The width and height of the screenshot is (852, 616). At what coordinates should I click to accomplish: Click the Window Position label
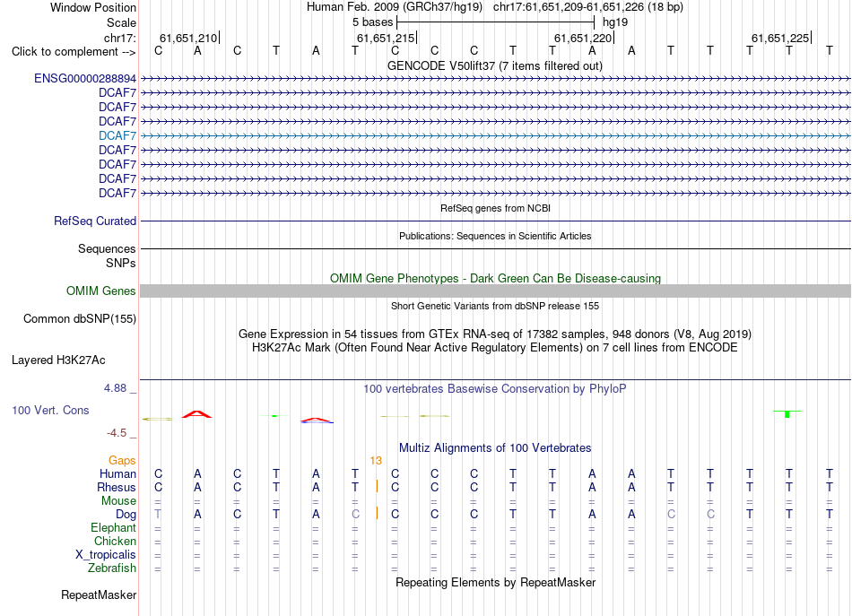click(93, 7)
